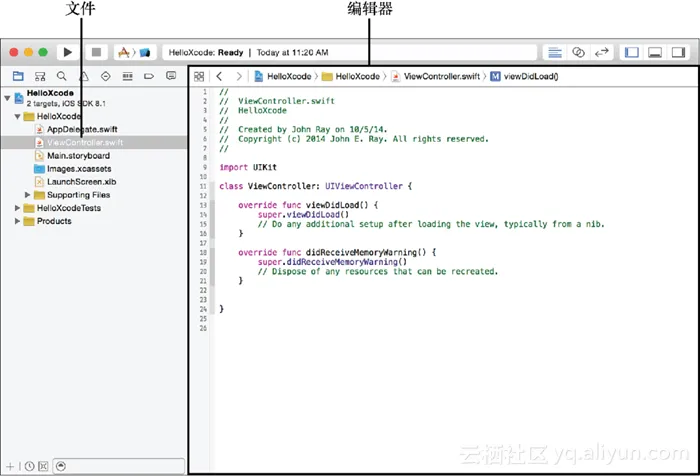Toggle the Utilities pane visibility
The image size is (700, 476).
(x=678, y=52)
